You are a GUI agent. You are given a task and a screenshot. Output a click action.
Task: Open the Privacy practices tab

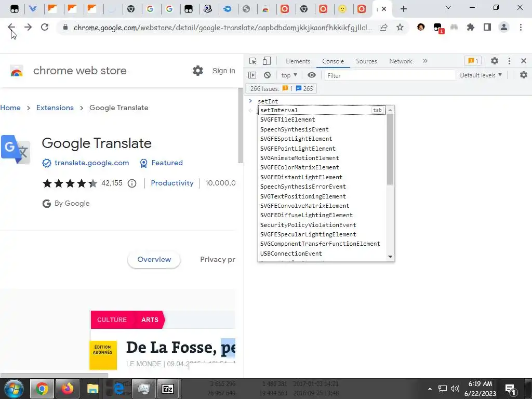(x=218, y=260)
